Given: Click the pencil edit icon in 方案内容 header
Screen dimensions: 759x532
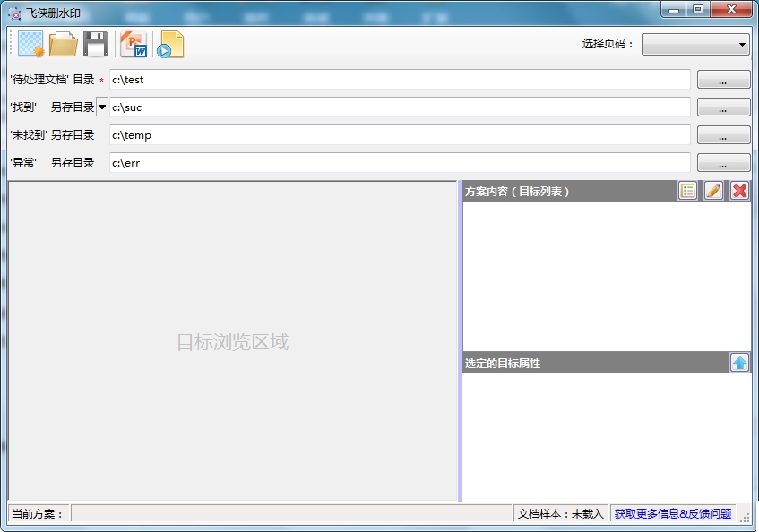Looking at the screenshot, I should tap(713, 191).
